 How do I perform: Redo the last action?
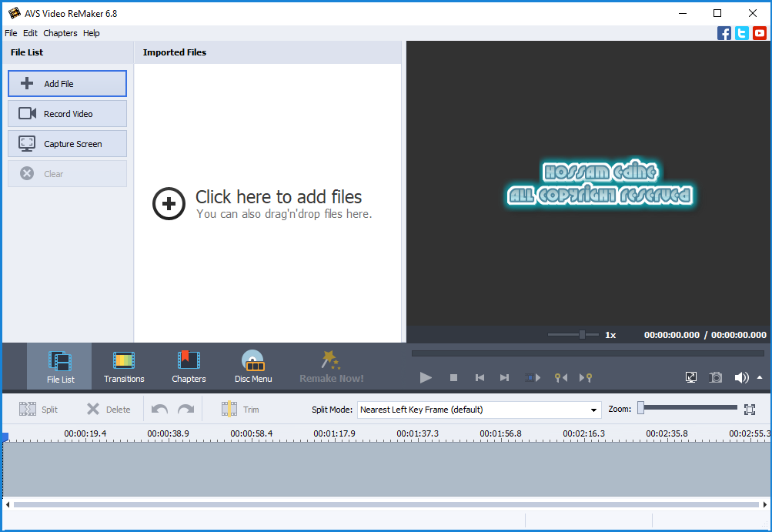[185, 410]
